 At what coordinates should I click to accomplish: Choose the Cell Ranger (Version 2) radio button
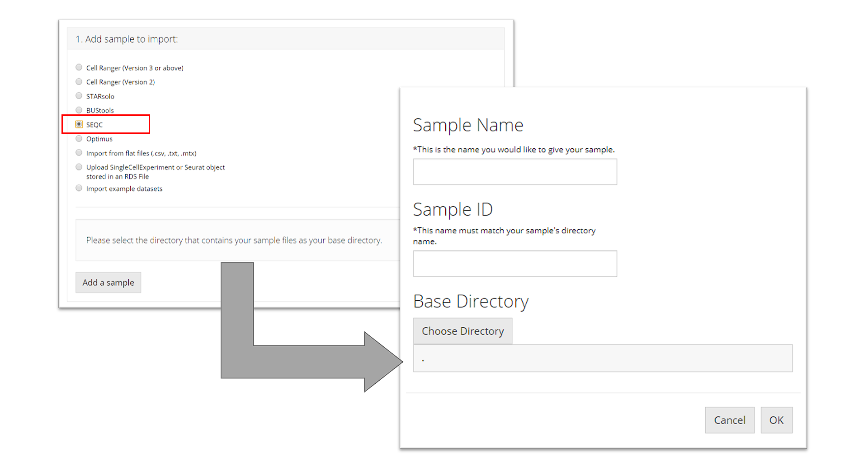pyautogui.click(x=79, y=82)
